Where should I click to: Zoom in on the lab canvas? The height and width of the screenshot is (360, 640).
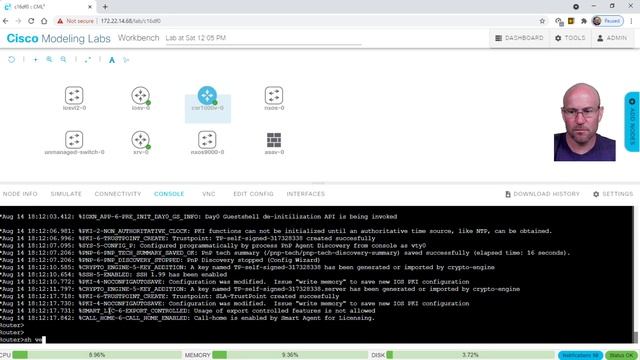point(49,60)
